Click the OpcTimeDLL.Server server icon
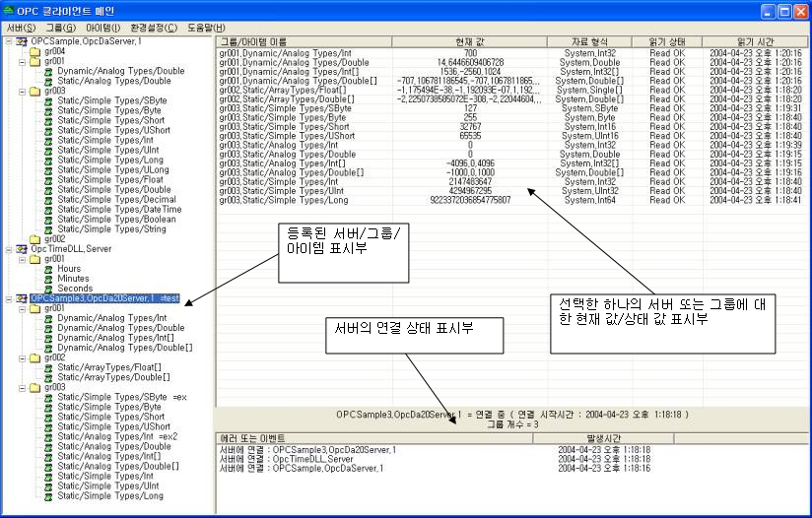Image resolution: width=812 pixels, height=518 pixels. tap(21, 249)
